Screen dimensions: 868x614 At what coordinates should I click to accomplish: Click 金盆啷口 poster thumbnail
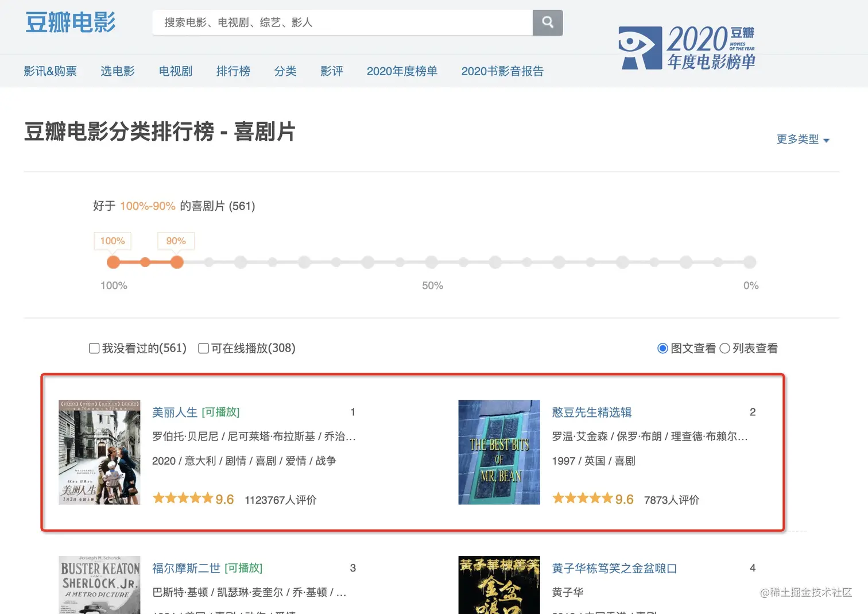(x=499, y=585)
